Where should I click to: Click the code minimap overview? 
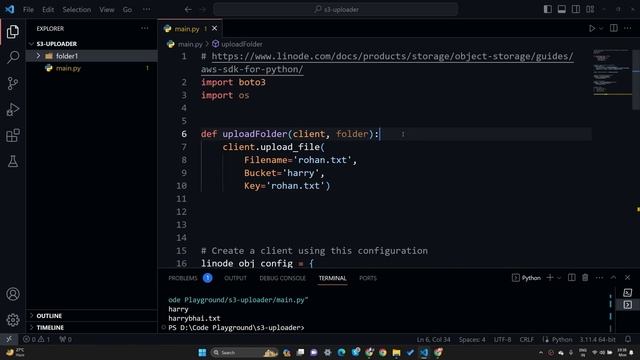[x=611, y=72]
